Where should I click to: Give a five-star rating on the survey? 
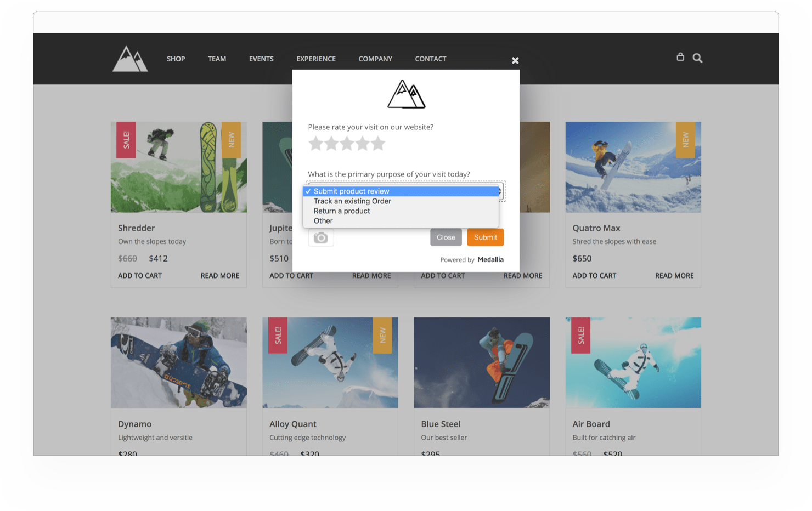(378, 143)
